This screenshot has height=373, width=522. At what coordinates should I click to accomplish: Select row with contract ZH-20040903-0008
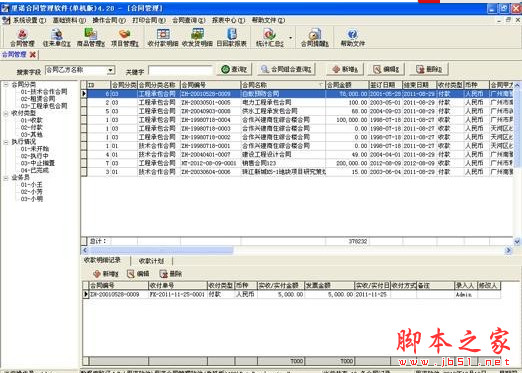click(297, 111)
